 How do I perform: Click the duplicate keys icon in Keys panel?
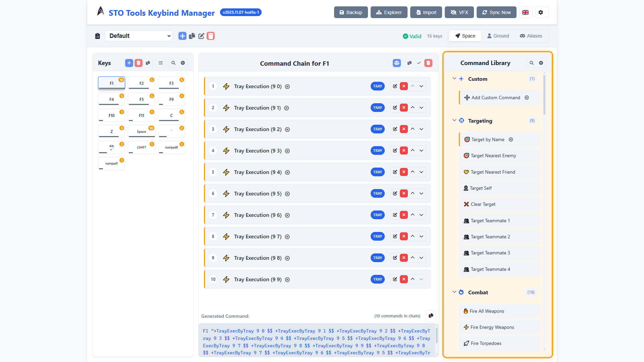tap(148, 63)
